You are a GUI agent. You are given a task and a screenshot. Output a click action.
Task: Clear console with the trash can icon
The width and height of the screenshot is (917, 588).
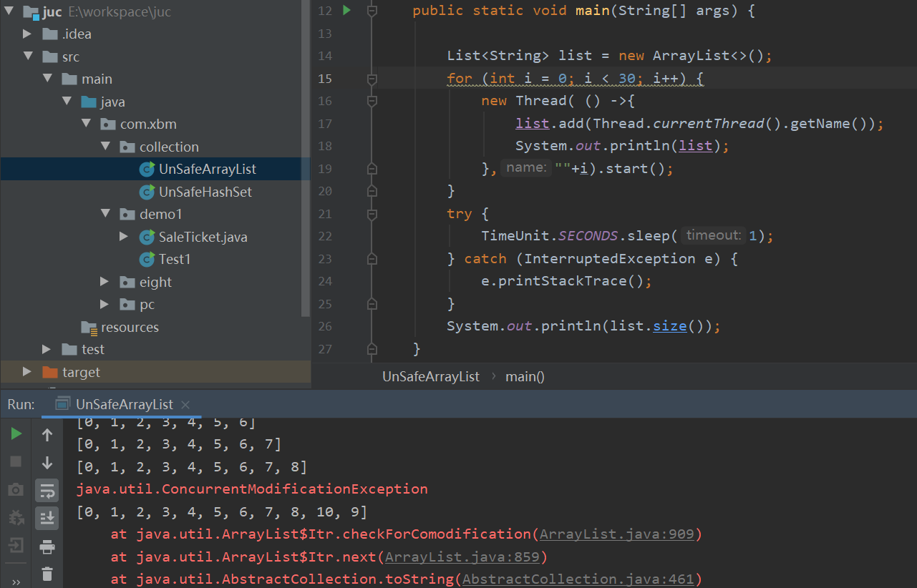pyautogui.click(x=47, y=574)
